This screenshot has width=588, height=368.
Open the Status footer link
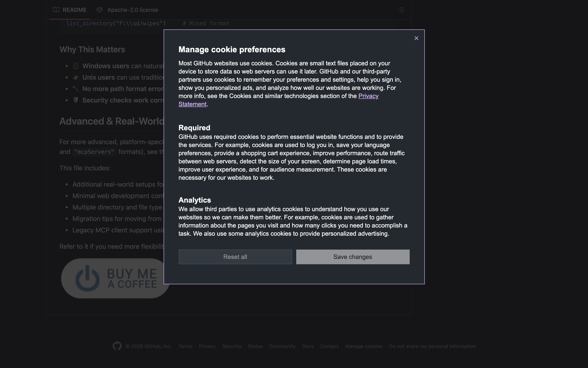[x=255, y=346]
